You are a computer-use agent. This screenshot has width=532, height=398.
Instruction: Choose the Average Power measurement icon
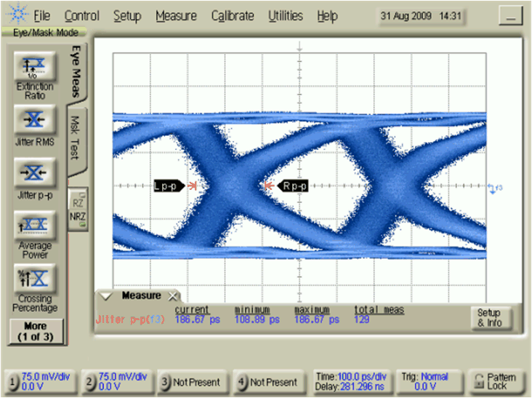[x=35, y=226]
